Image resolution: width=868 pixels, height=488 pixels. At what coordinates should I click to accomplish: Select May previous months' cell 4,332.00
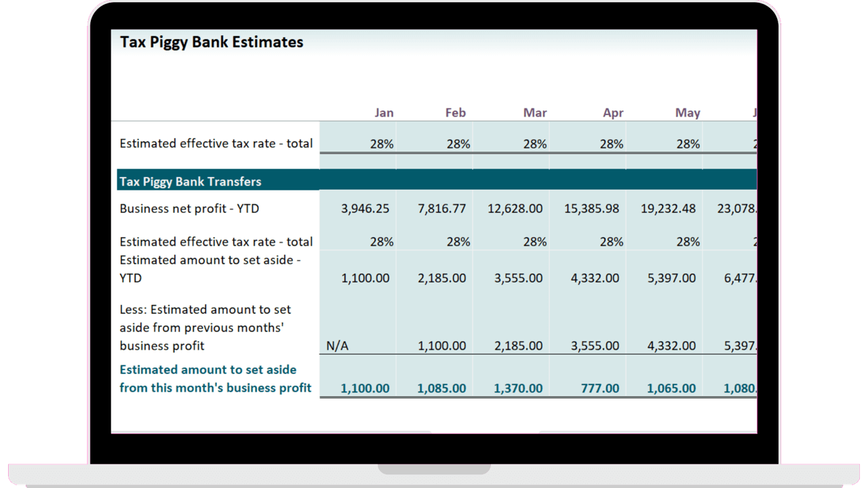672,346
